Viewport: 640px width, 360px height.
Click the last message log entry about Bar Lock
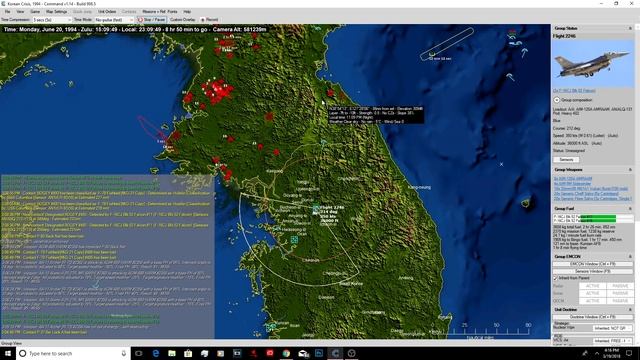[44, 332]
